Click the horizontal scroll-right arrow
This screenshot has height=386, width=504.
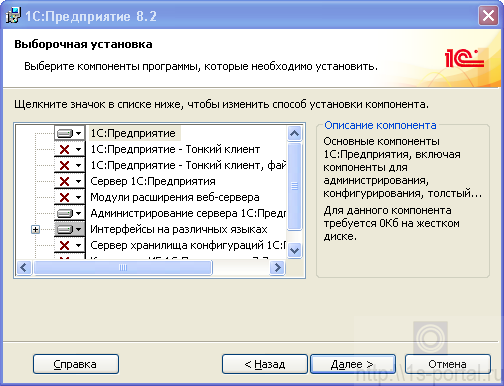[x=277, y=267]
